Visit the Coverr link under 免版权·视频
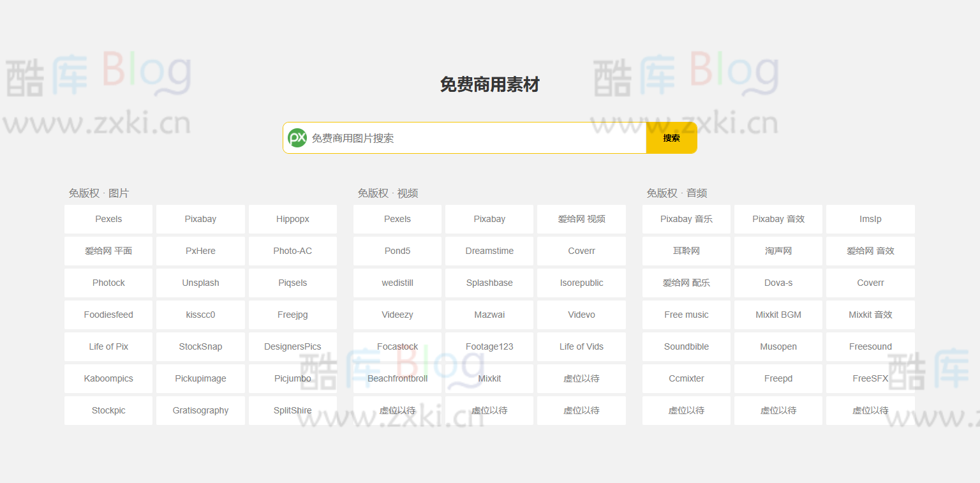980x483 pixels. pos(581,251)
